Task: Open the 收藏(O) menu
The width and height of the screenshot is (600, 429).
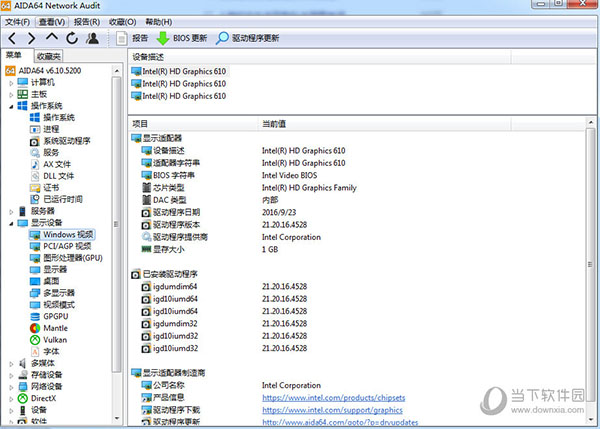Action: tap(122, 22)
